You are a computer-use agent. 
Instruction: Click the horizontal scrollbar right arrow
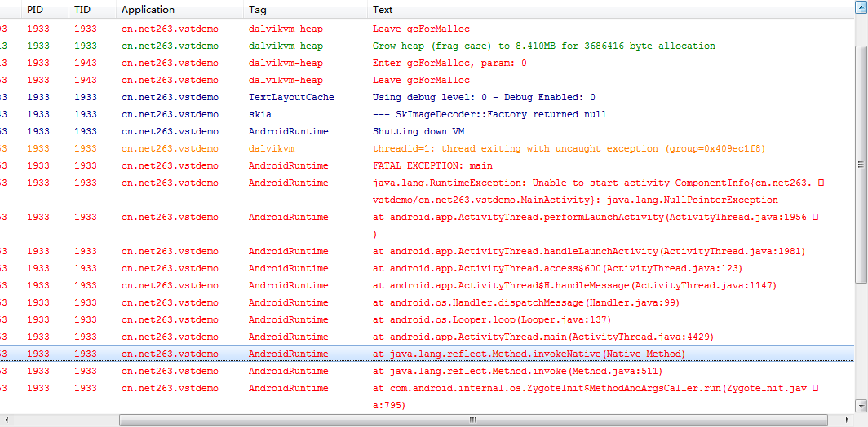[x=848, y=420]
